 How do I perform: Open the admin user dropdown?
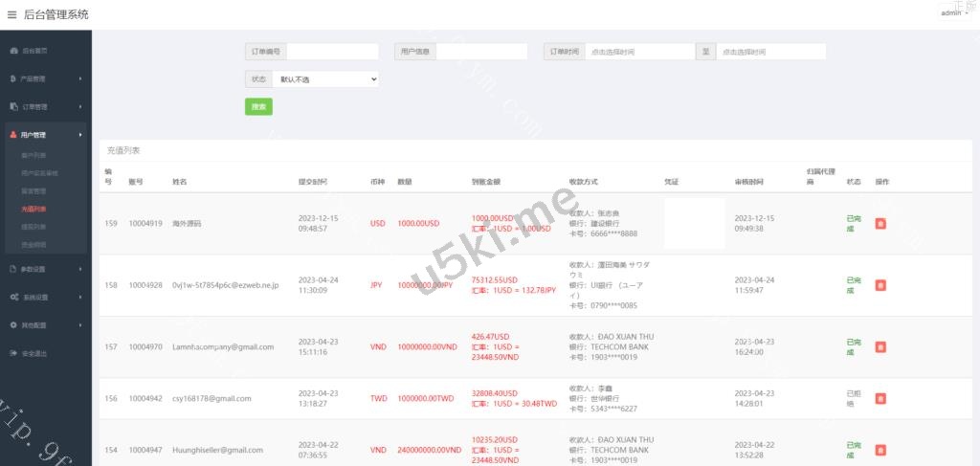pos(954,13)
